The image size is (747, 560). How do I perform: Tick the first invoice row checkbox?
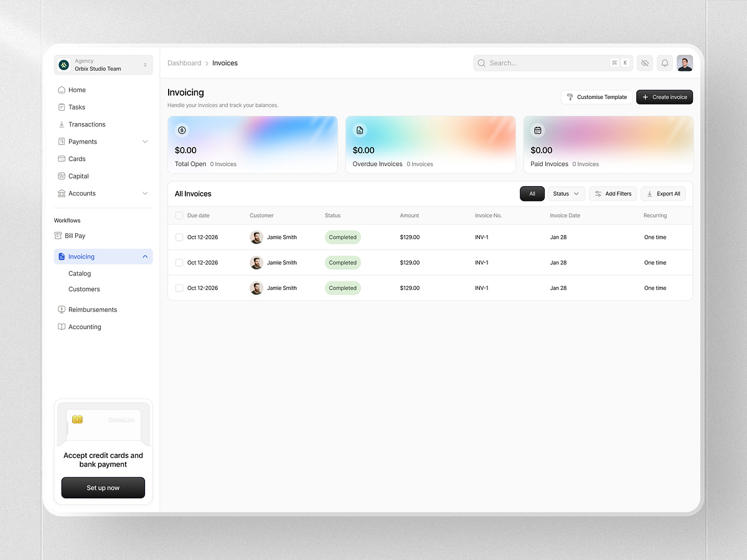(179, 237)
